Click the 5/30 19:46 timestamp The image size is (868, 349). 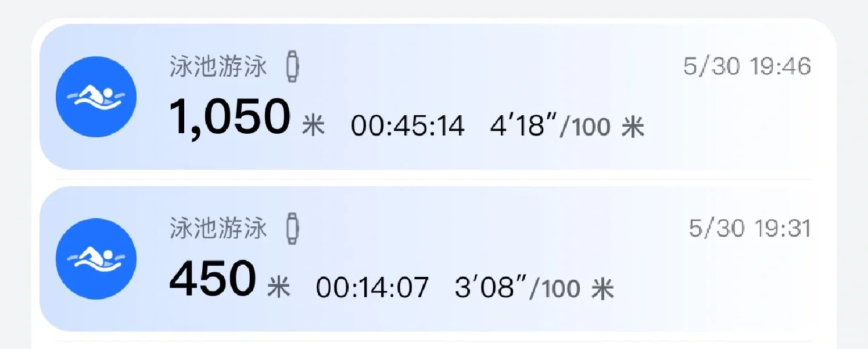click(747, 67)
